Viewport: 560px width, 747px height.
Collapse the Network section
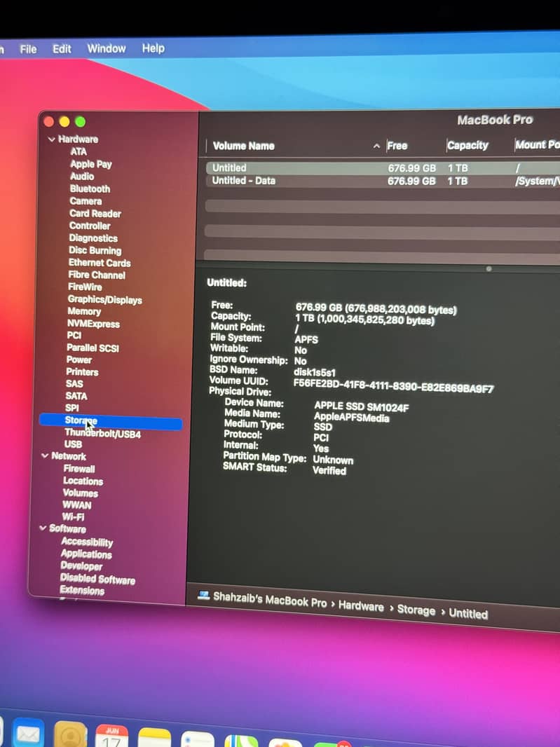click(45, 456)
